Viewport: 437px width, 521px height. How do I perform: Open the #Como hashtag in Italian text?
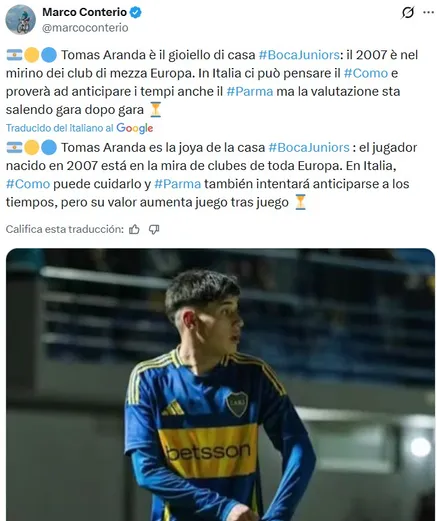366,73
